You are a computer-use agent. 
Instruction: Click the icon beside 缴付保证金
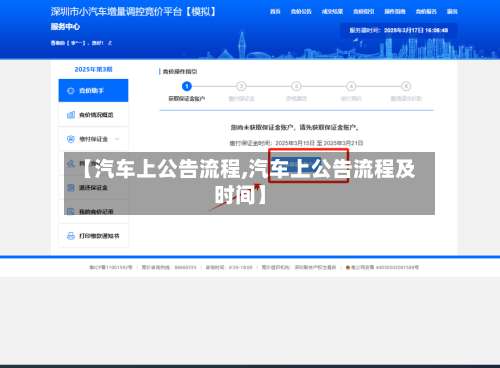(x=71, y=139)
